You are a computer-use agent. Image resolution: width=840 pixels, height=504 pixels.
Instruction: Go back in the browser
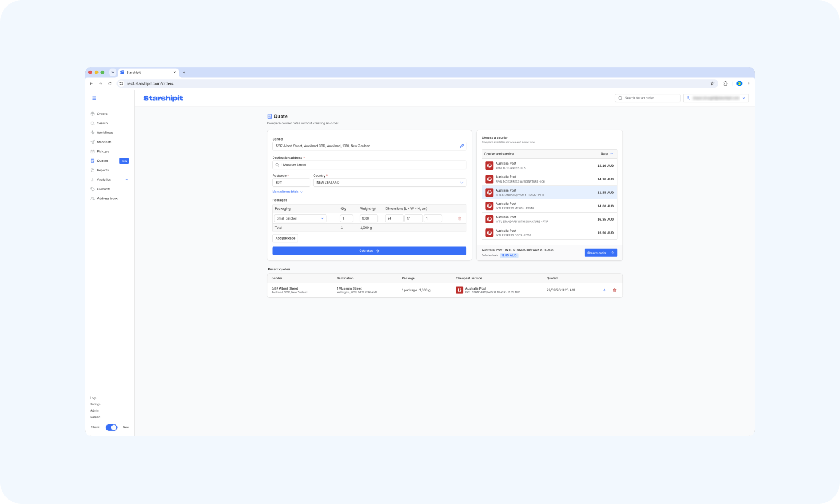[91, 83]
